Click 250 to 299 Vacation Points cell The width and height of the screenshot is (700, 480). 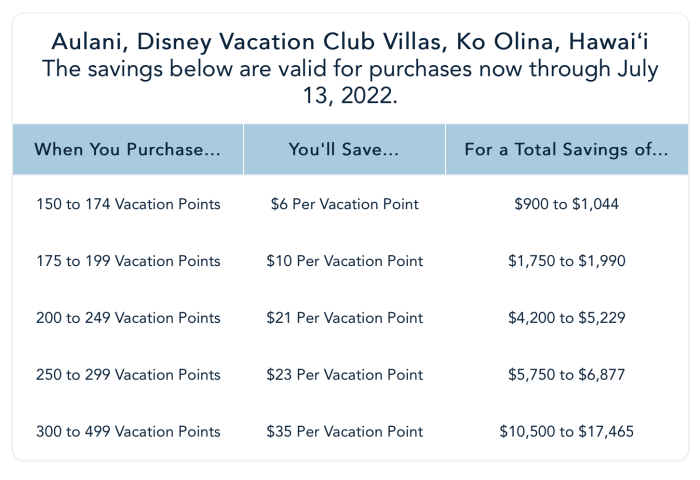[x=128, y=374]
